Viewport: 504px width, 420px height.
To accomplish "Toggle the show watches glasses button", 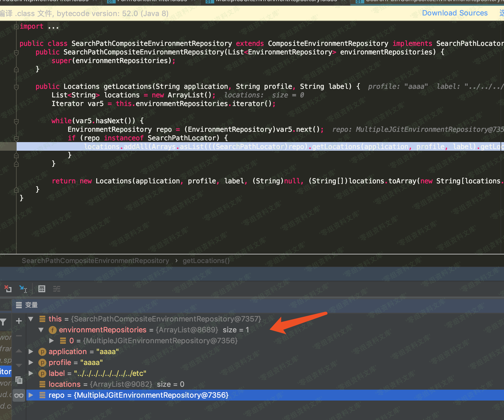I will tap(19, 396).
